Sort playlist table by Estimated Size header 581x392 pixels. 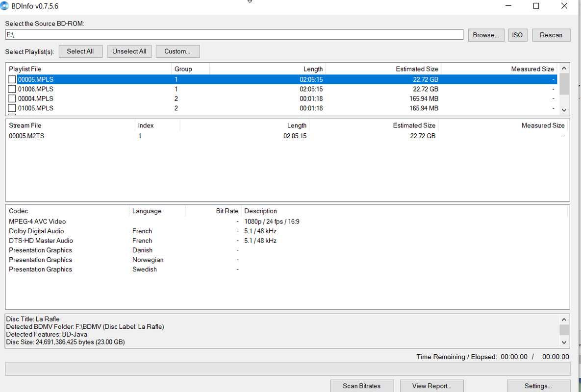[x=383, y=69]
